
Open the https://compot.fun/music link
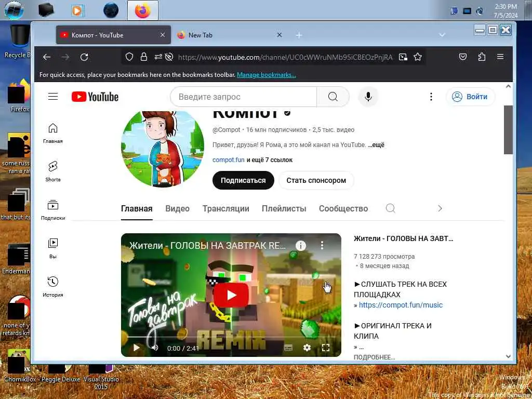(401, 305)
